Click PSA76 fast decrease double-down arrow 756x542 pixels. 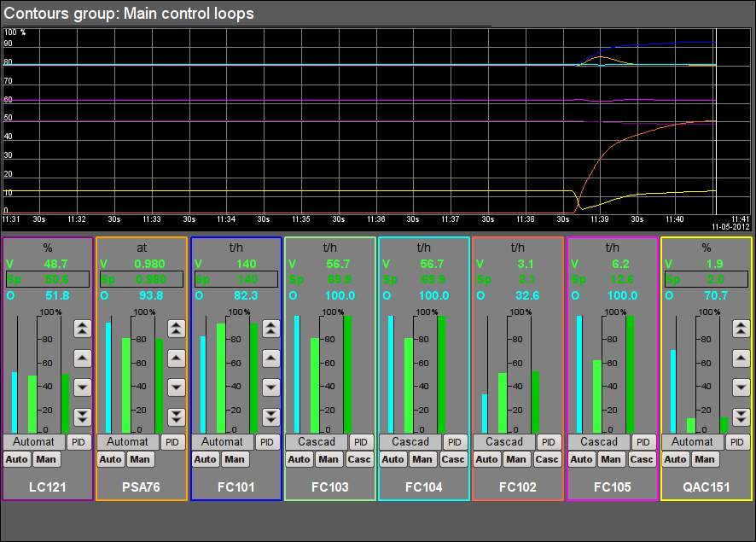click(177, 417)
